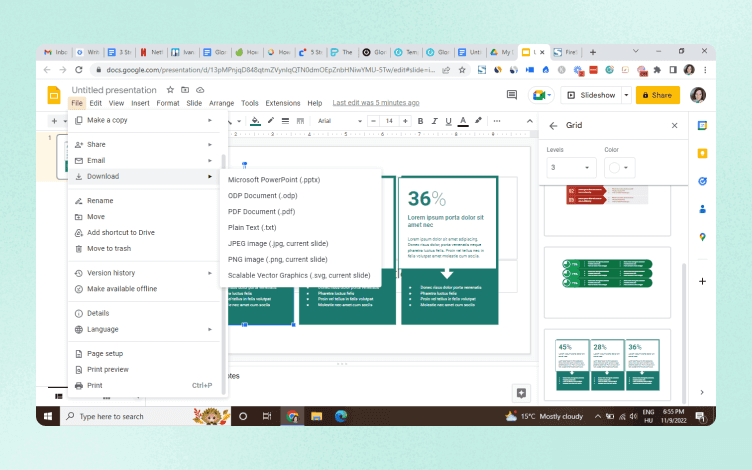Select the green three-row diagram thumbnail
Viewport: 752px width, 470px height.
[x=607, y=282]
